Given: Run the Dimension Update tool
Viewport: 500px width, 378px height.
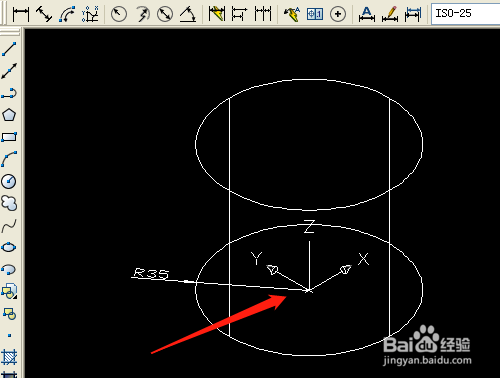Looking at the screenshot, I should click(x=413, y=14).
